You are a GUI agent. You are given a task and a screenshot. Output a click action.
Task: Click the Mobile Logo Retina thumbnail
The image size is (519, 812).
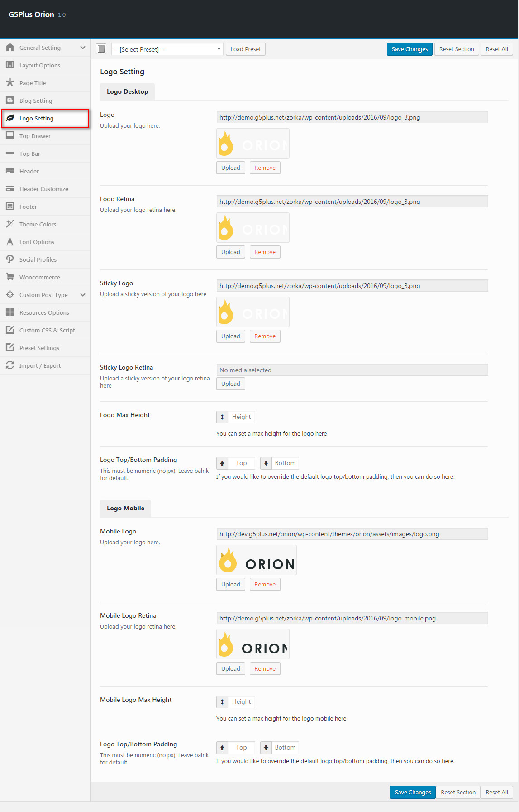[x=253, y=644]
